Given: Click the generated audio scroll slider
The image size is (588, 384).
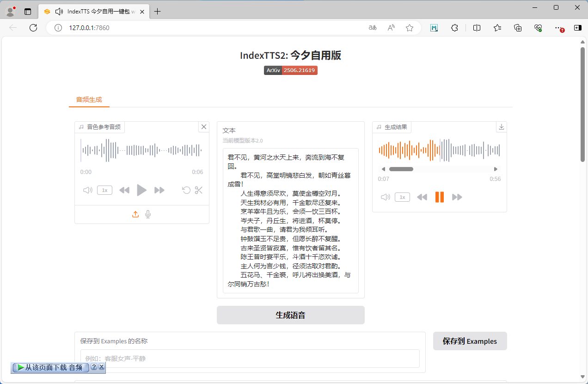Looking at the screenshot, I should pos(401,169).
